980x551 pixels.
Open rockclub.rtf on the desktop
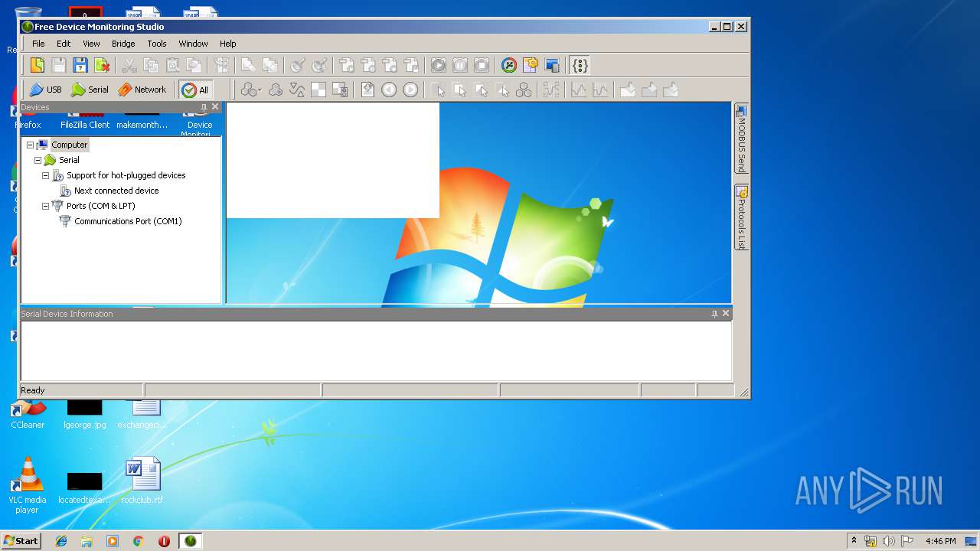point(142,481)
